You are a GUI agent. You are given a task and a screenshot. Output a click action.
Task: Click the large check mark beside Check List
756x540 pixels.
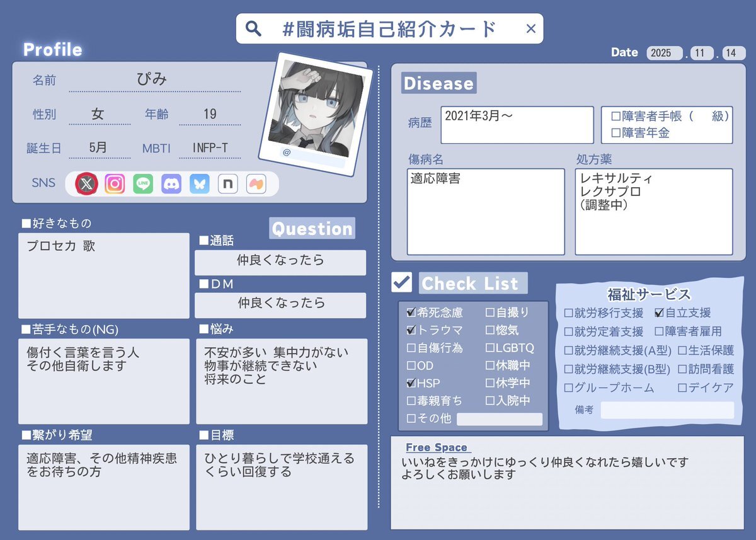coord(401,282)
